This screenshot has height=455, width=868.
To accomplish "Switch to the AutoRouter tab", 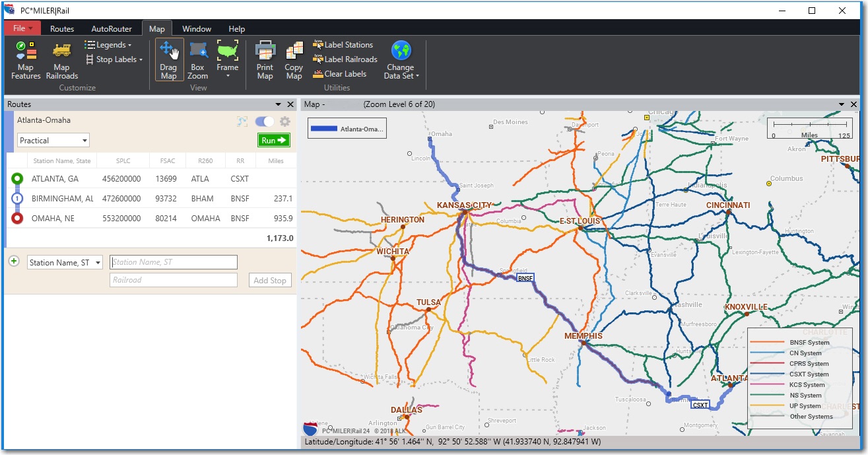I will click(112, 28).
